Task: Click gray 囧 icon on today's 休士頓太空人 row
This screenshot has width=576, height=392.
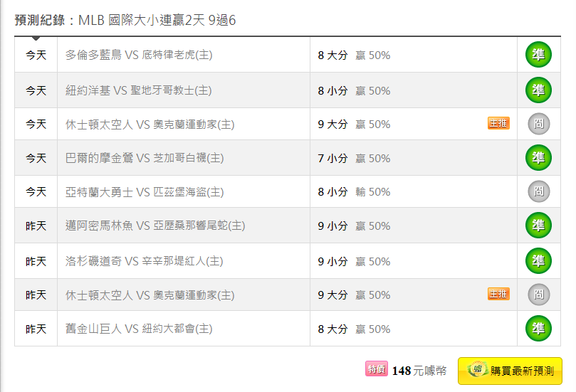Action: click(x=538, y=124)
